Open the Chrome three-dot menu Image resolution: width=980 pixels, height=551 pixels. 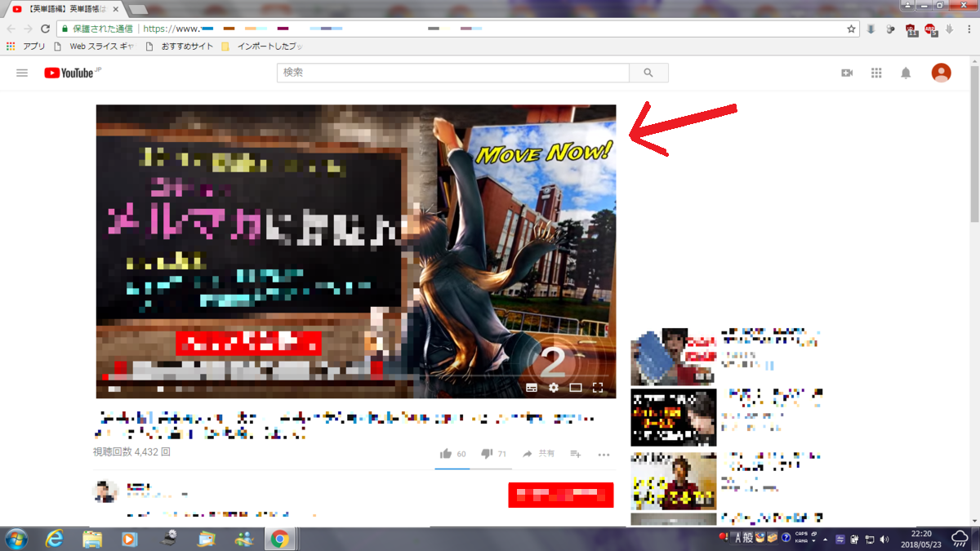(x=969, y=29)
